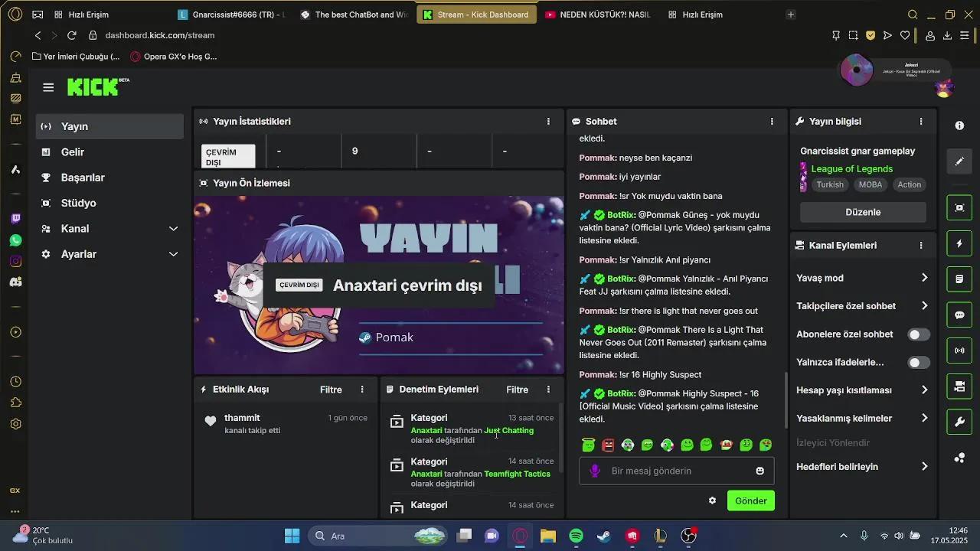This screenshot has height=551, width=980.
Task: Click the lightning bolt icon in right toolbar
Action: pos(959,243)
